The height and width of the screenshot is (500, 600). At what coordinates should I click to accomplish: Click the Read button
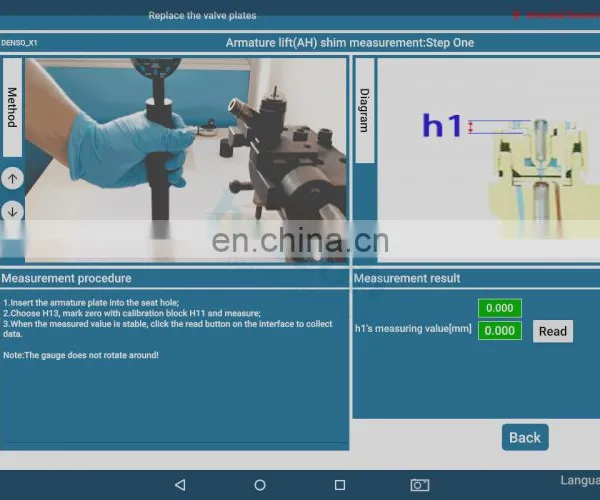[x=553, y=331]
